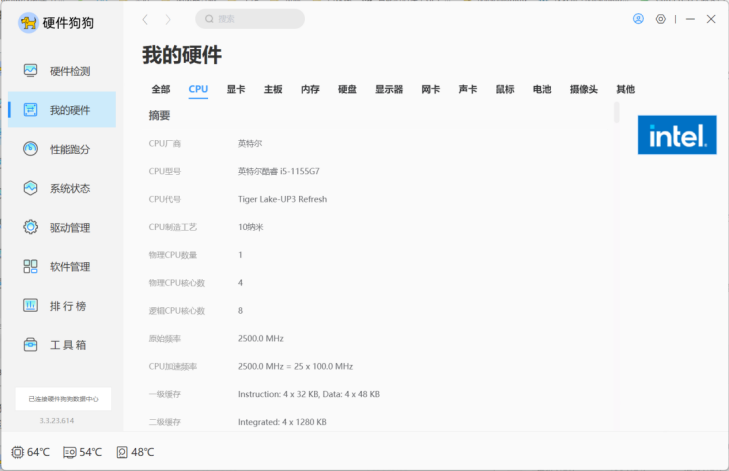Select 一级缓存 Instruction/Data value
Screen dimensions: 729x471
point(309,394)
